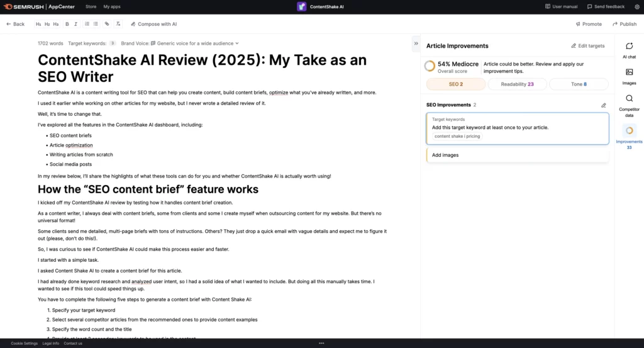Screen dimensions: 644x348
Task: Open the Add images suggestion
Action: click(x=518, y=155)
